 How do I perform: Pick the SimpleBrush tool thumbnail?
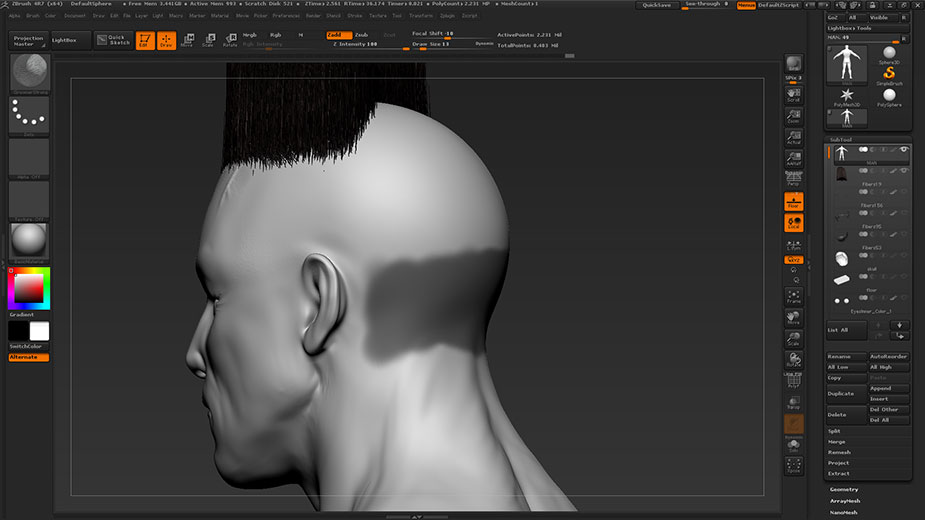pos(888,72)
